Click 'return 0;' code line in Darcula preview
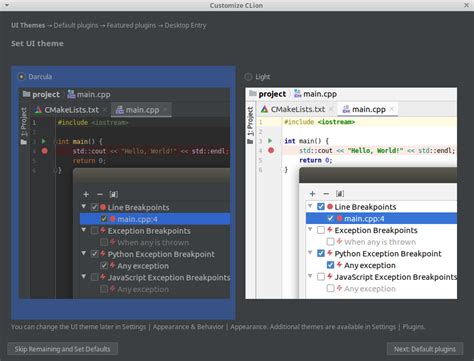The height and width of the screenshot is (361, 474). point(89,161)
